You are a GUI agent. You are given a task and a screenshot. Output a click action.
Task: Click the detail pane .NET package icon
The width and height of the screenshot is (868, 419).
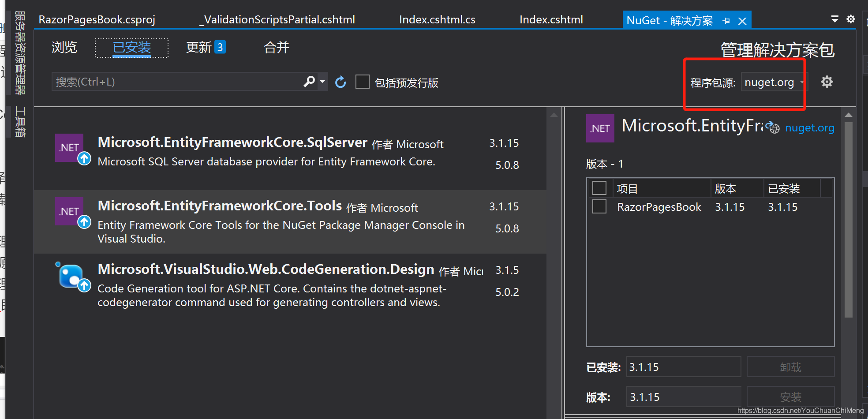[600, 128]
